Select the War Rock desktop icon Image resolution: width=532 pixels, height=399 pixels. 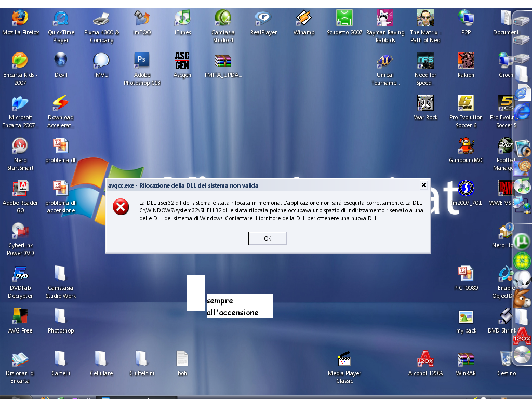point(425,108)
